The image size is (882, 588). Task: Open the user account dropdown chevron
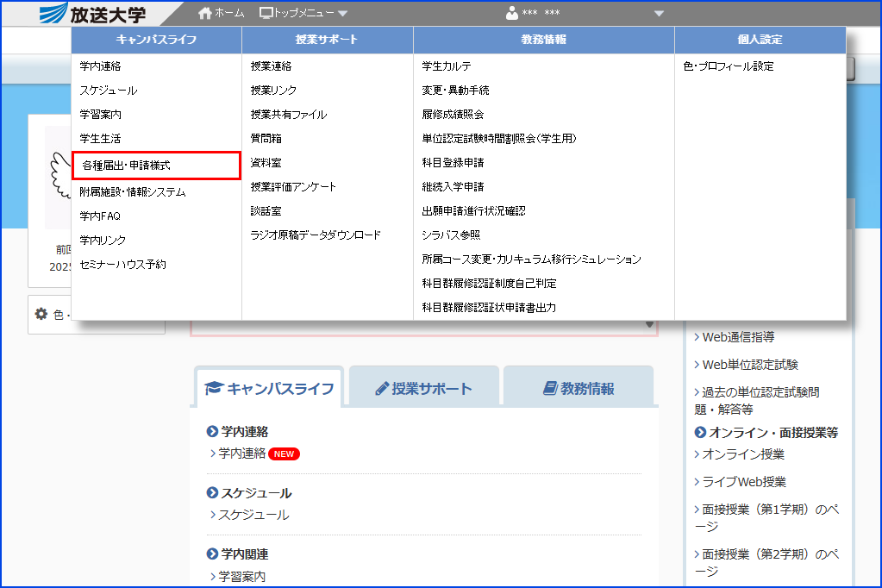660,13
